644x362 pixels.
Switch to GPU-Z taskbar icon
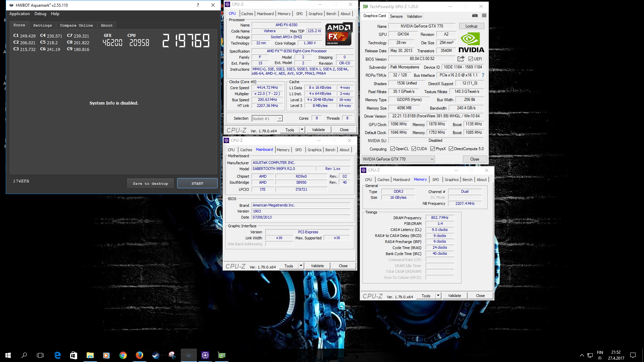[x=221, y=355]
